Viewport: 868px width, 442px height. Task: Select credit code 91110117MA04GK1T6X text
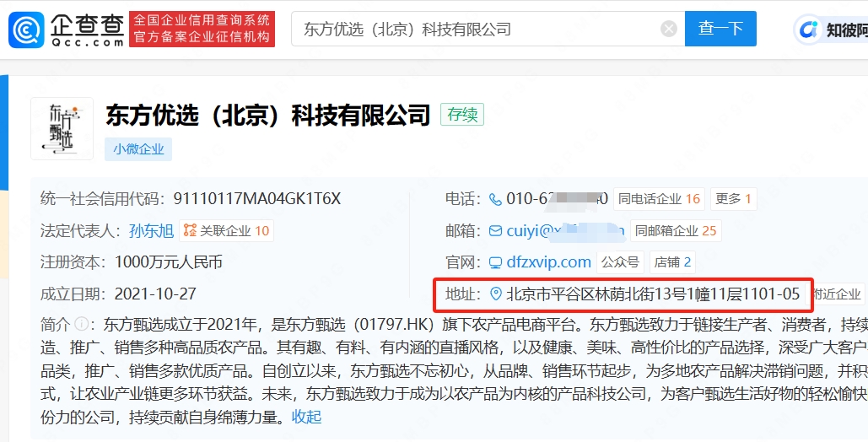(256, 198)
